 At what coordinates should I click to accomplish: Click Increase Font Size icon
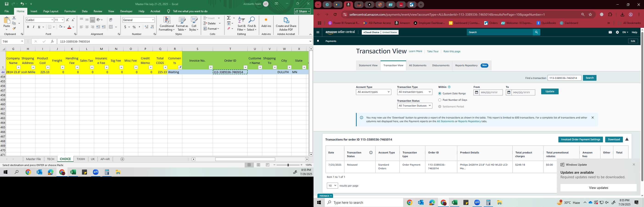pos(67,20)
